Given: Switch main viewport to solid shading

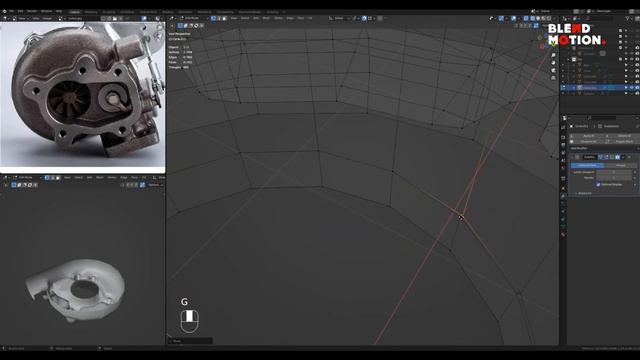Looking at the screenshot, I should click(538, 18).
